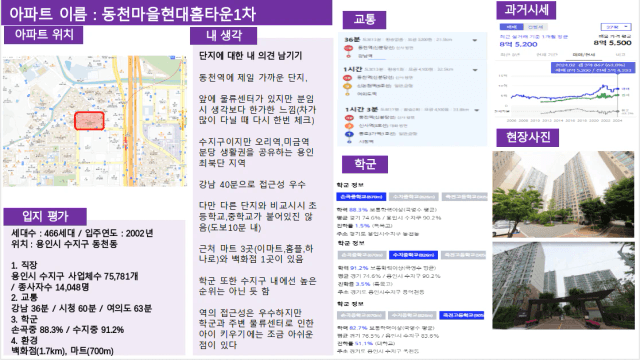
Task: Select the underlined 매매/전세 chart tab
Action: click(584, 55)
